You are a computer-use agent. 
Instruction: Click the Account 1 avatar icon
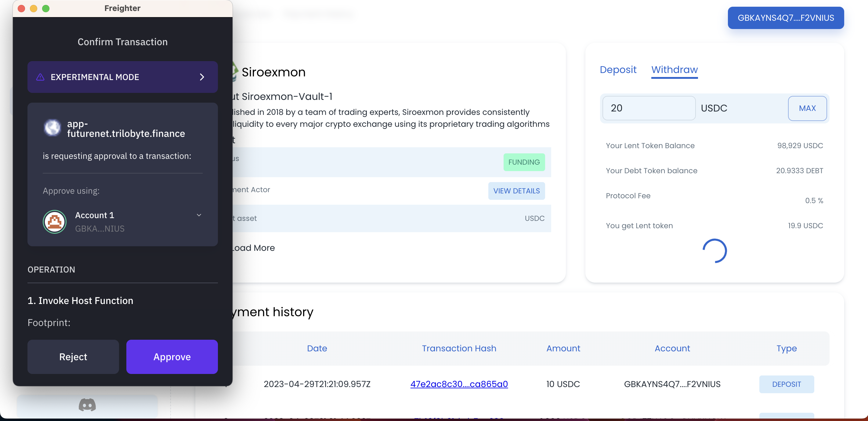tap(55, 221)
